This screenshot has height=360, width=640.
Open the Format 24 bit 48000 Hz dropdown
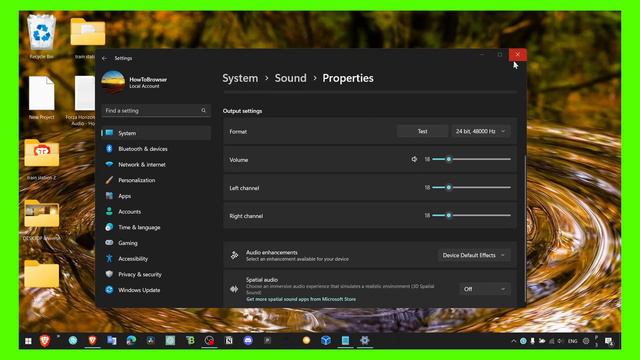480,131
